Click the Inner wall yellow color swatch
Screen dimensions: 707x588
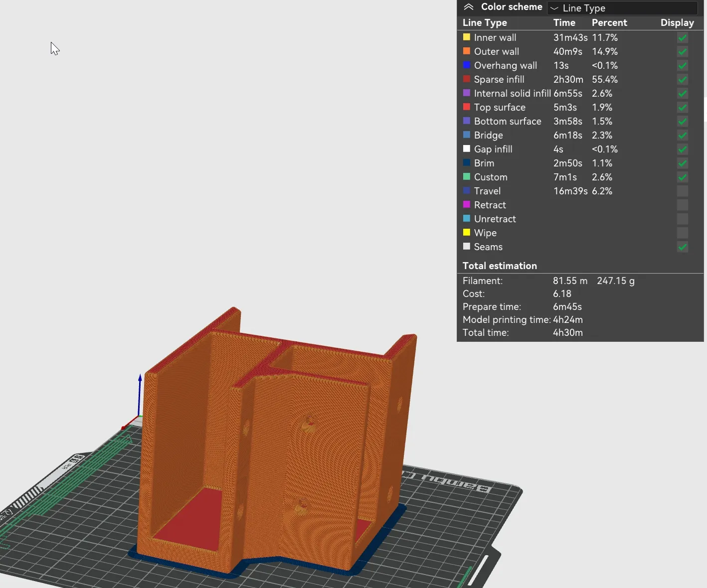467,37
